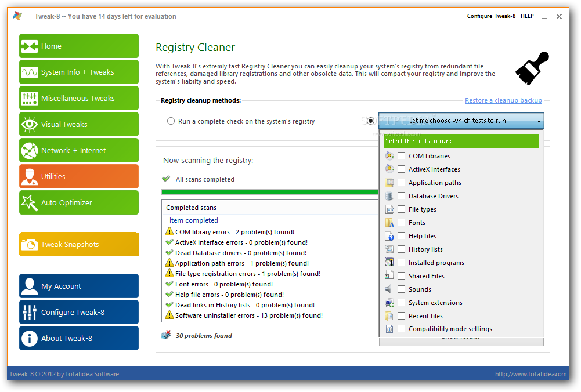Check the Shared Files test
The image size is (581, 392).
(401, 276)
